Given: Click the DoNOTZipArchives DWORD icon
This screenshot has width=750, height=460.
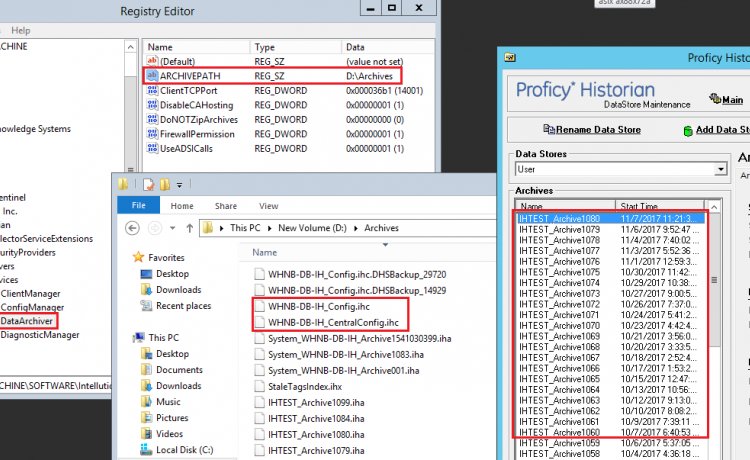Looking at the screenshot, I should [152, 119].
